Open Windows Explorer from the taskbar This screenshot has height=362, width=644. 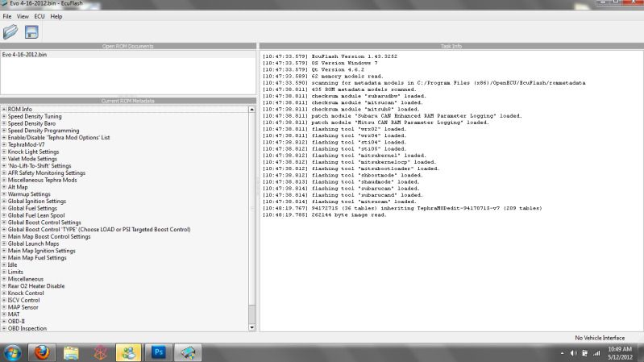tap(71, 353)
